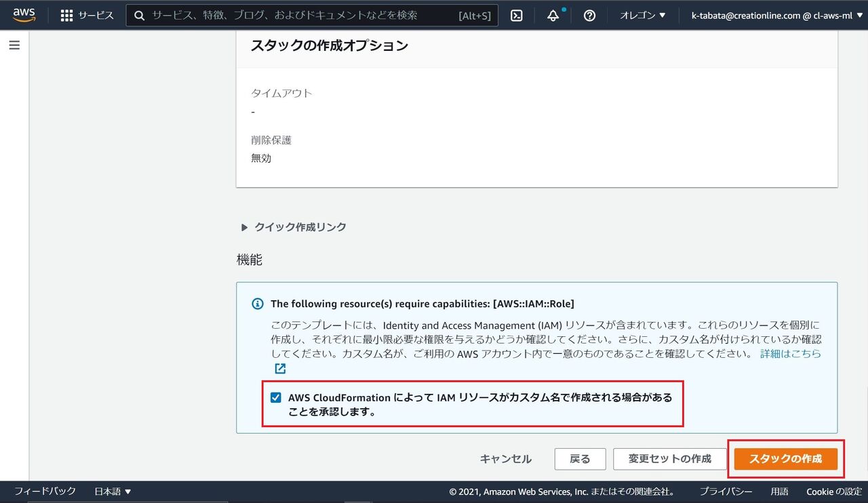Screen dimensions: 868x503
Task: Open the k-tabata account menu
Action: (x=776, y=15)
